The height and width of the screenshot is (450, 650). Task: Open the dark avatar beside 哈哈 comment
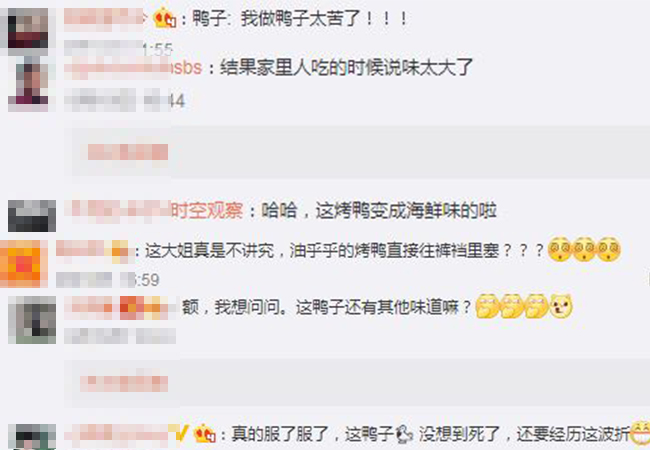click(x=32, y=215)
